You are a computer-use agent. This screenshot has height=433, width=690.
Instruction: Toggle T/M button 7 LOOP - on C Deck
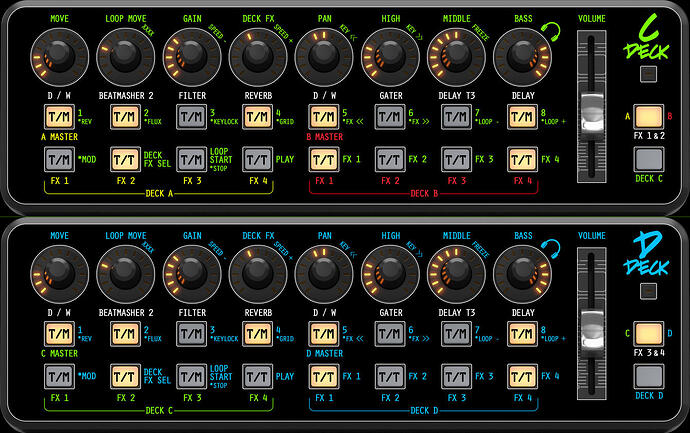(x=456, y=117)
